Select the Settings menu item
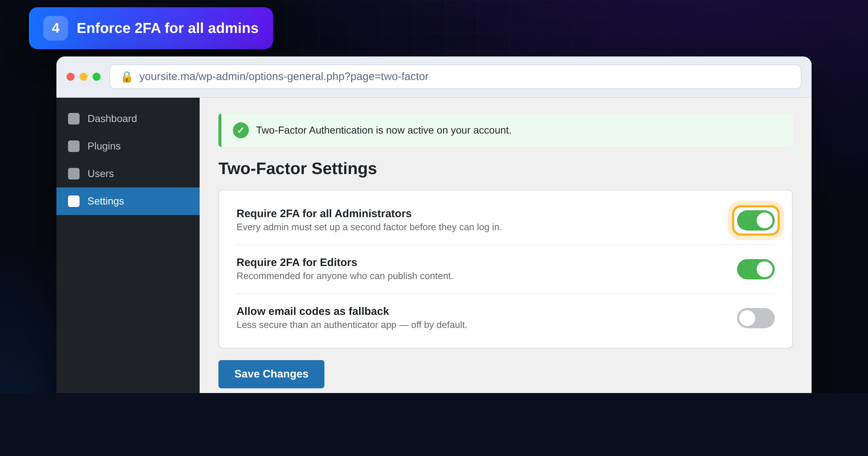868x456 pixels. coord(128,201)
